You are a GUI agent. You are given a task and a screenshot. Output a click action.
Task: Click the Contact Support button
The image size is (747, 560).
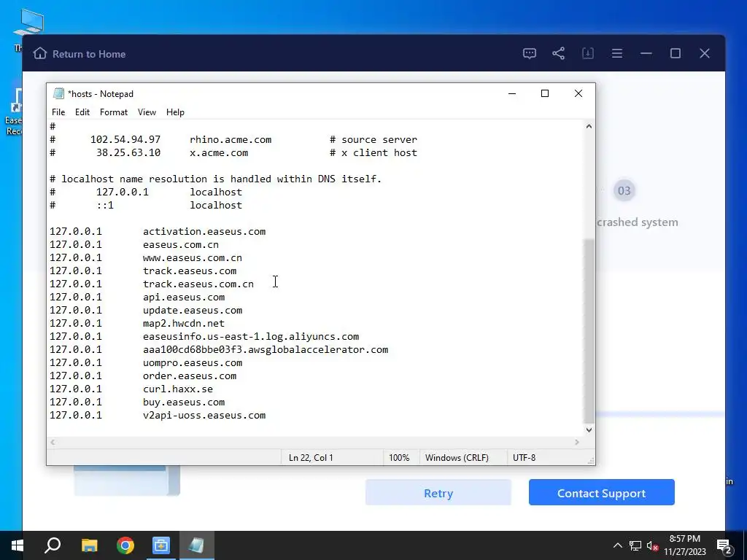601,492
